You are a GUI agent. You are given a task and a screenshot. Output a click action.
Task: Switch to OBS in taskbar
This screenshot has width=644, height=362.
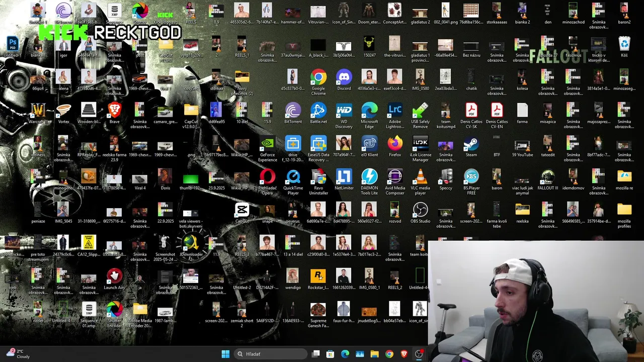tap(419, 354)
